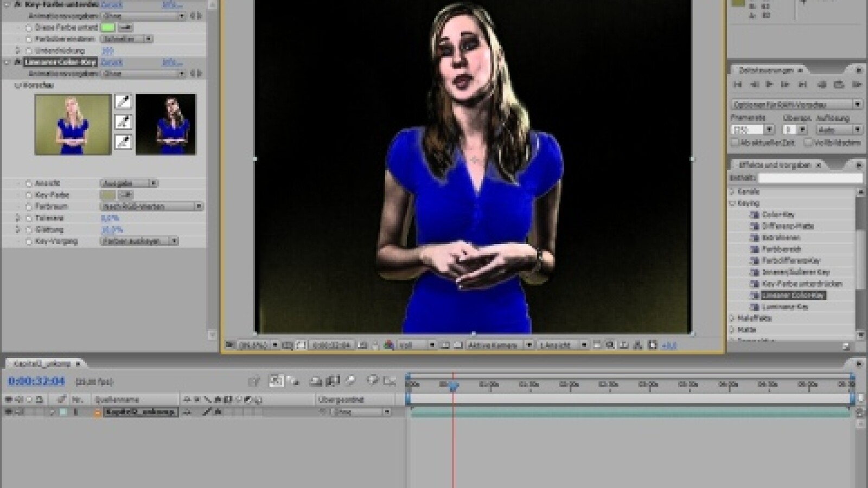Select the Key-Farbe eyedropper in Linearer Color-Key
868x488 pixels.
(125, 194)
